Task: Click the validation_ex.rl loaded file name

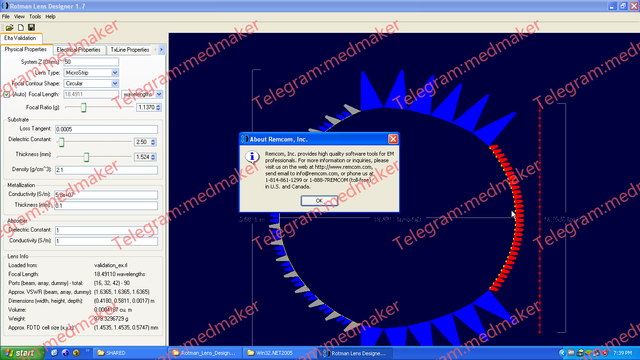Action: point(111,265)
